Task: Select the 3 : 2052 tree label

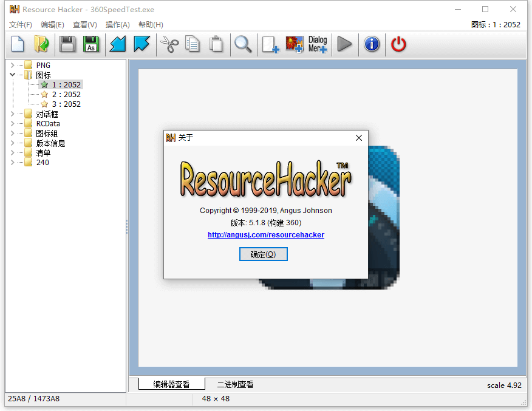Action: click(x=66, y=104)
